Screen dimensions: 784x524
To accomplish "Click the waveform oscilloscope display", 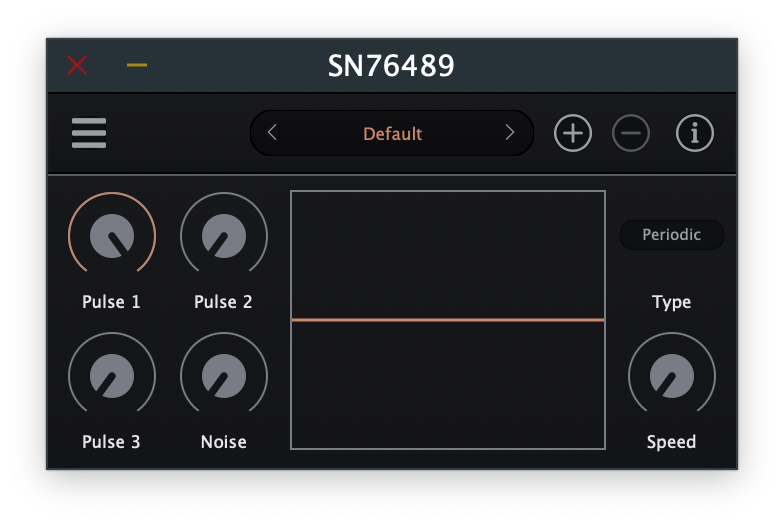I will click(448, 320).
